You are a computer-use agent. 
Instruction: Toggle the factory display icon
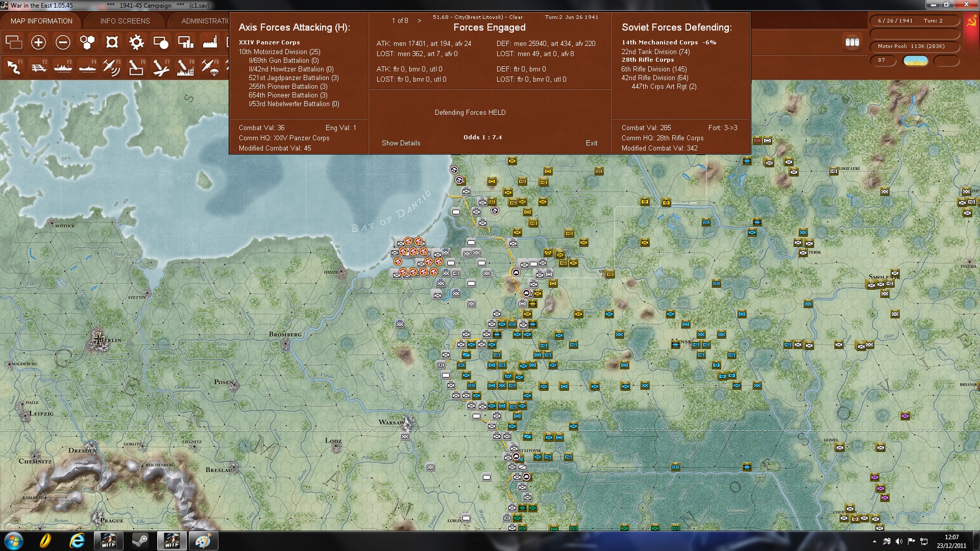coord(210,42)
